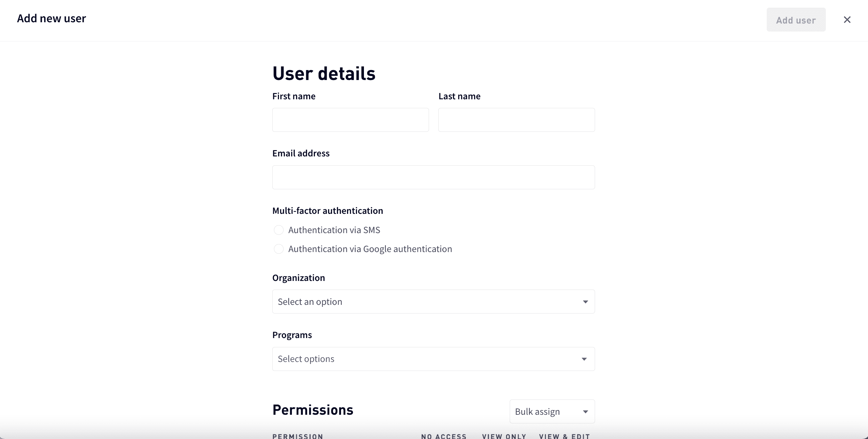Open the Bulk assign dropdown
This screenshot has width=868, height=439.
[x=552, y=411]
